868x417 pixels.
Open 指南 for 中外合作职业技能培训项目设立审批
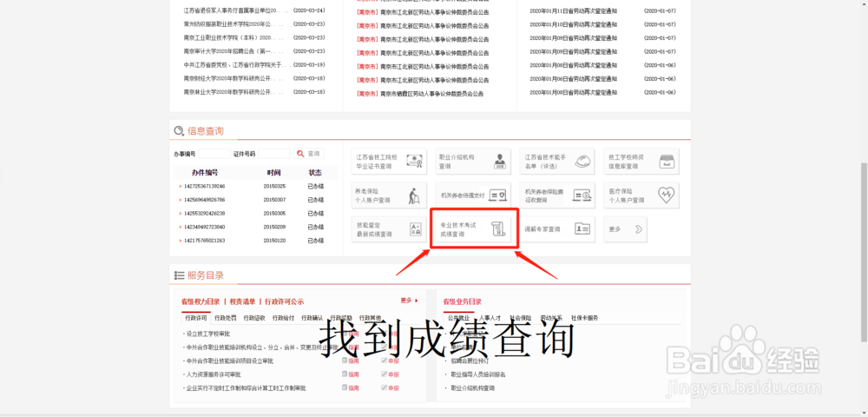(x=351, y=361)
